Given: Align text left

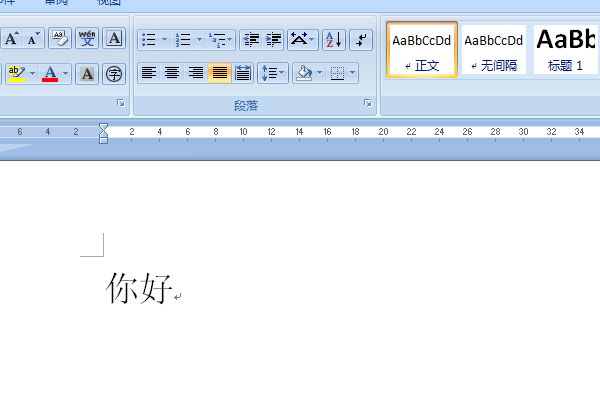Looking at the screenshot, I should pos(149,73).
